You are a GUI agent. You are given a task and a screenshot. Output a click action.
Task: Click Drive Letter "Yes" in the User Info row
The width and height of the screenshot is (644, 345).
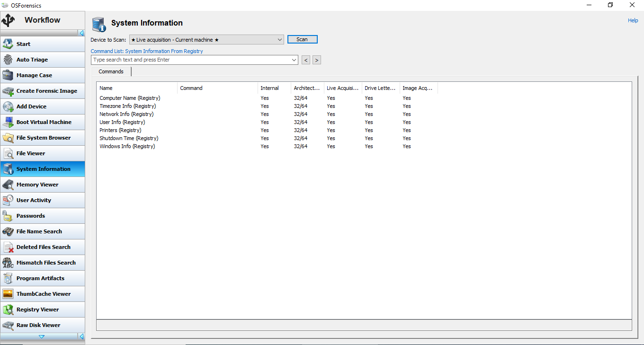369,122
